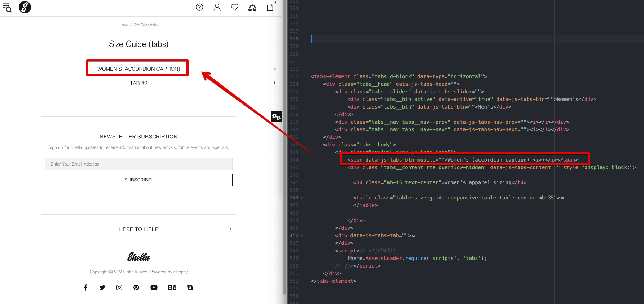Viewport: 644px width, 304px height.
Task: Focus the Enter Your Email Address field
Action: (x=139, y=164)
